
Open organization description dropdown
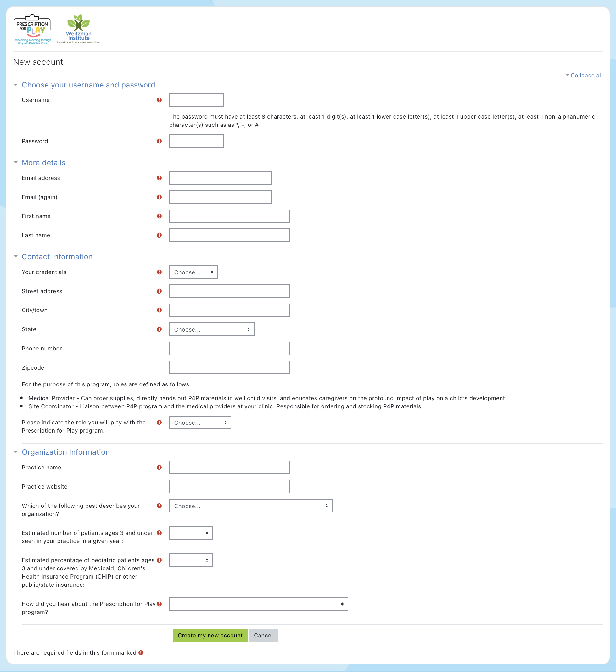(251, 506)
